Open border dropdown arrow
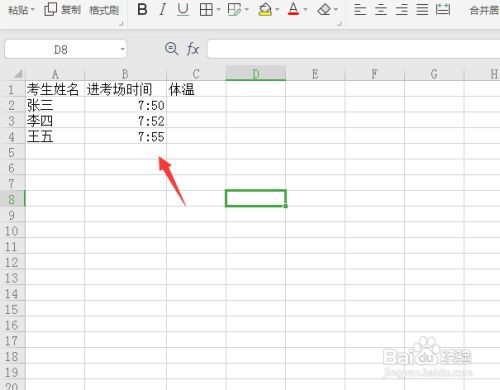This screenshot has width=500, height=390. pyautogui.click(x=218, y=9)
